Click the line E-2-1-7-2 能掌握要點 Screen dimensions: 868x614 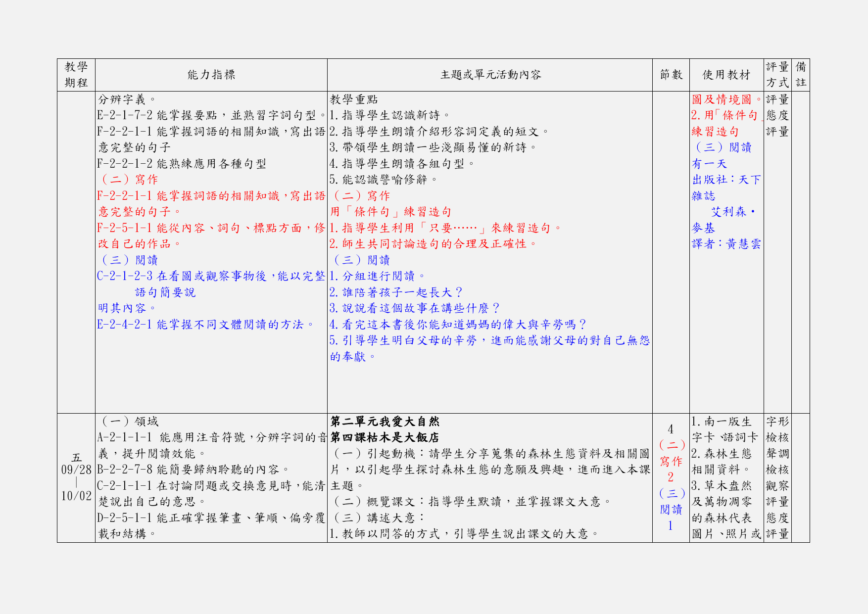pyautogui.click(x=211, y=115)
